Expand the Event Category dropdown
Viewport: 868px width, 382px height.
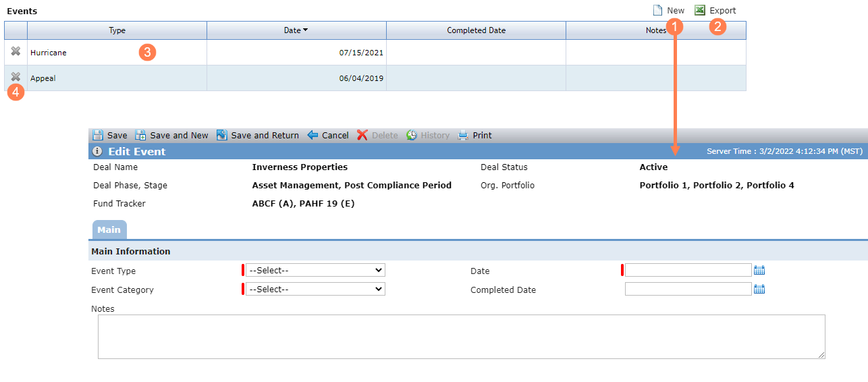(x=315, y=289)
